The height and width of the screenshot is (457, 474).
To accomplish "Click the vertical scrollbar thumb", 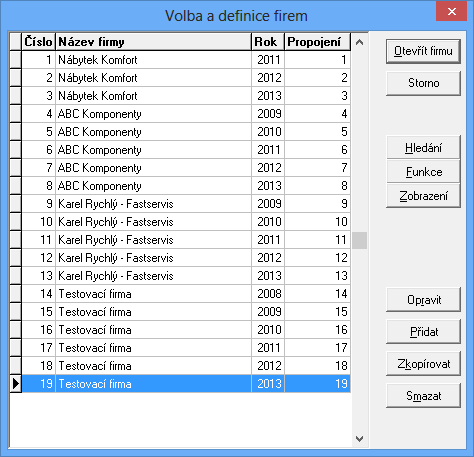I will pyautogui.click(x=359, y=240).
